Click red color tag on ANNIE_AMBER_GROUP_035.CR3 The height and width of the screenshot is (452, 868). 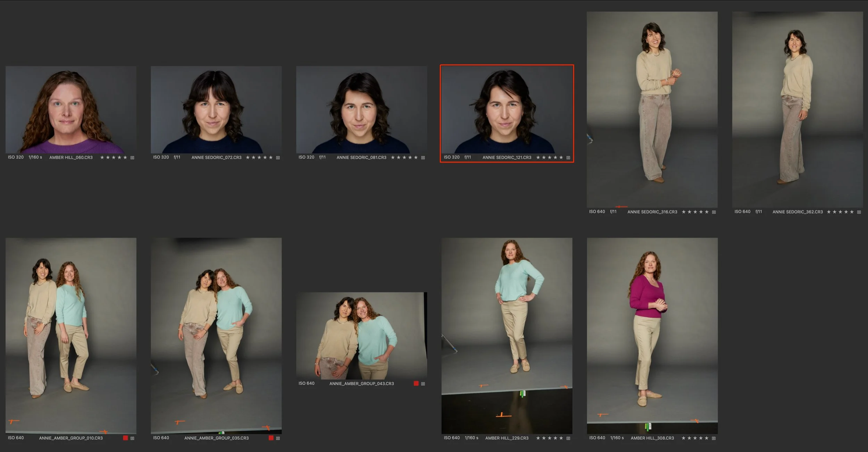point(271,438)
